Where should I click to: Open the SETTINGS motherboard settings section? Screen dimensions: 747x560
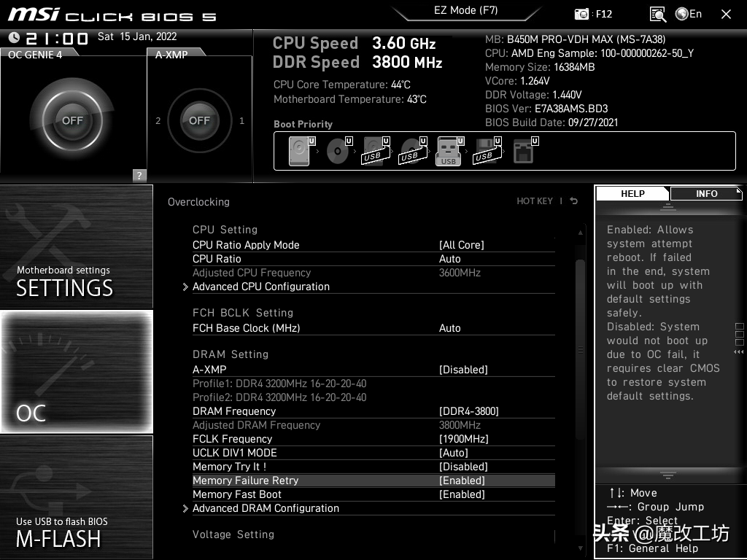click(76, 246)
